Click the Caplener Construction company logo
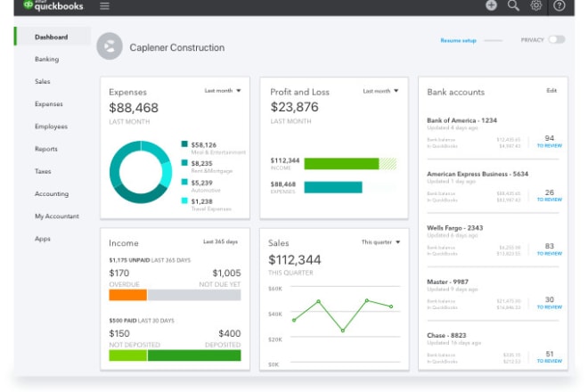Image resolution: width=588 pixels, height=392 pixels. click(x=110, y=46)
